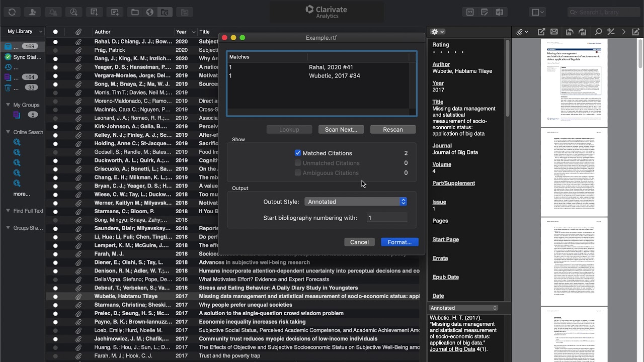Click the Import references toolbar icon

tap(94, 12)
